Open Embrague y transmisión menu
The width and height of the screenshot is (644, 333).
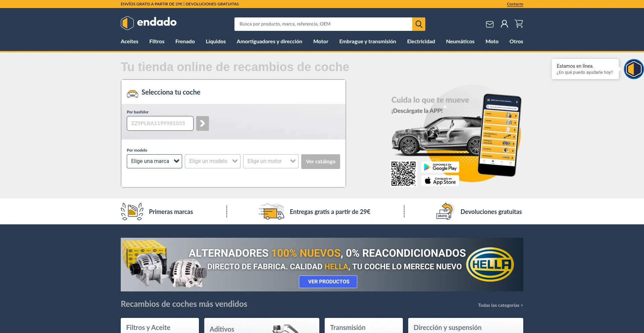[368, 42]
